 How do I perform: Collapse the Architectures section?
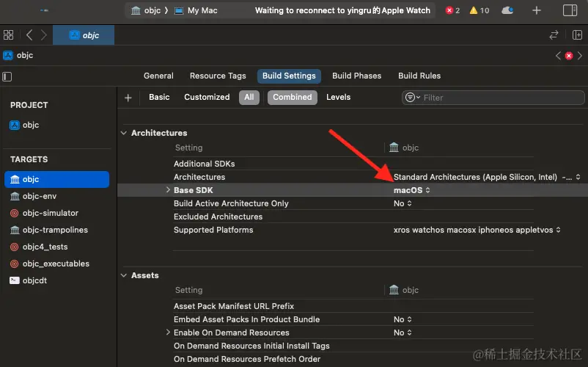tap(124, 133)
